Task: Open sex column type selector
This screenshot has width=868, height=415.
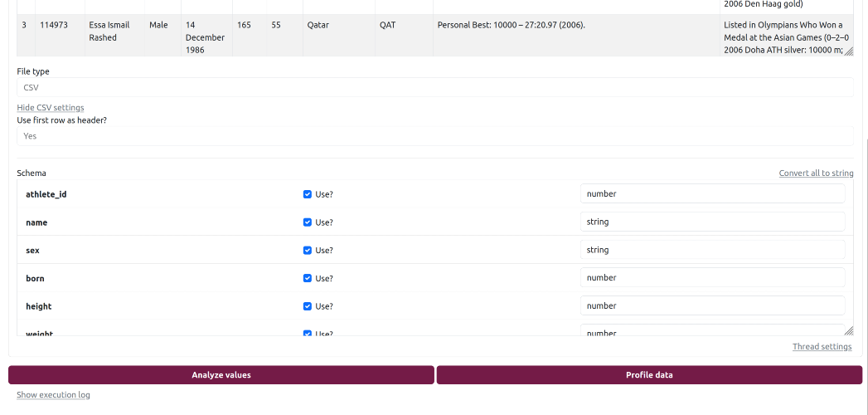Action: 712,250
